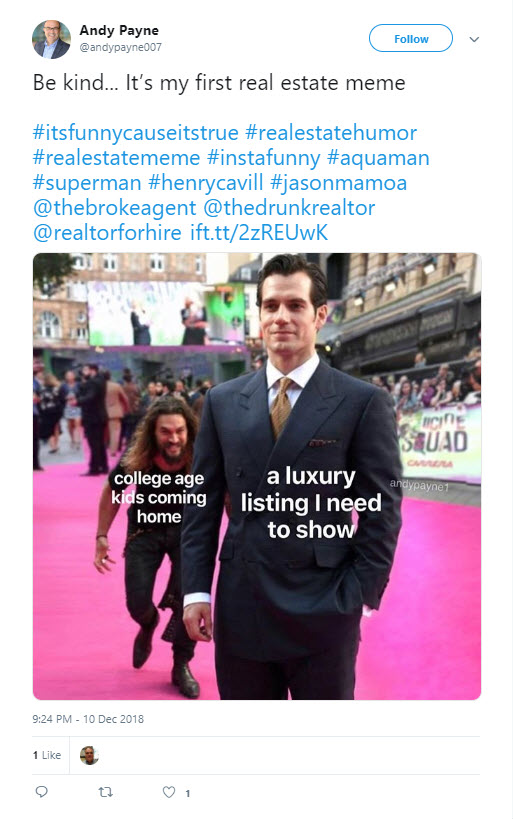The height and width of the screenshot is (819, 513).
Task: Open the tweet timestamp 9:24 PM - 10 Dec 2018
Action: tap(88, 719)
